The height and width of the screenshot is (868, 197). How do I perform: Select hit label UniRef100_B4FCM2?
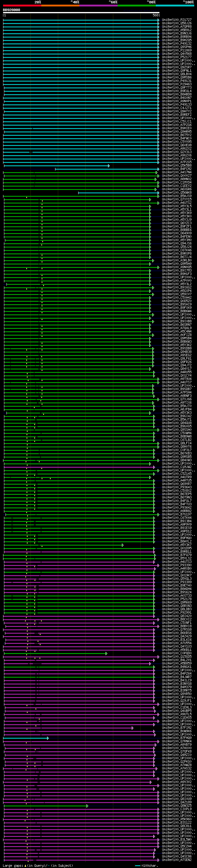(176, 169)
